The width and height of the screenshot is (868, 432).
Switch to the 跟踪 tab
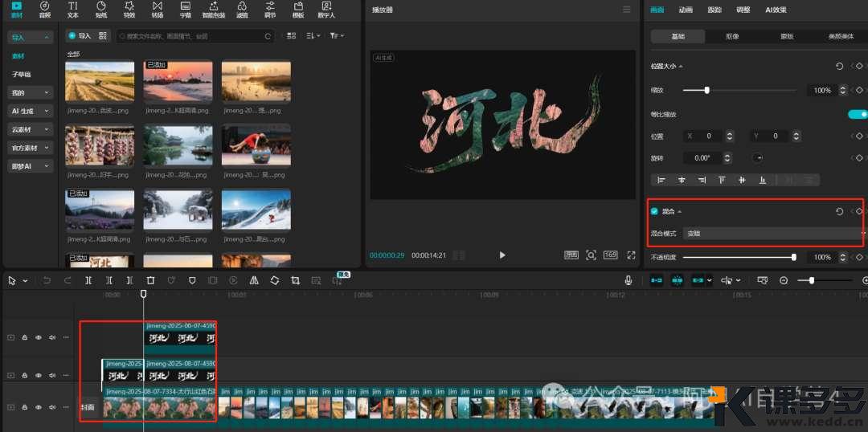coord(714,10)
